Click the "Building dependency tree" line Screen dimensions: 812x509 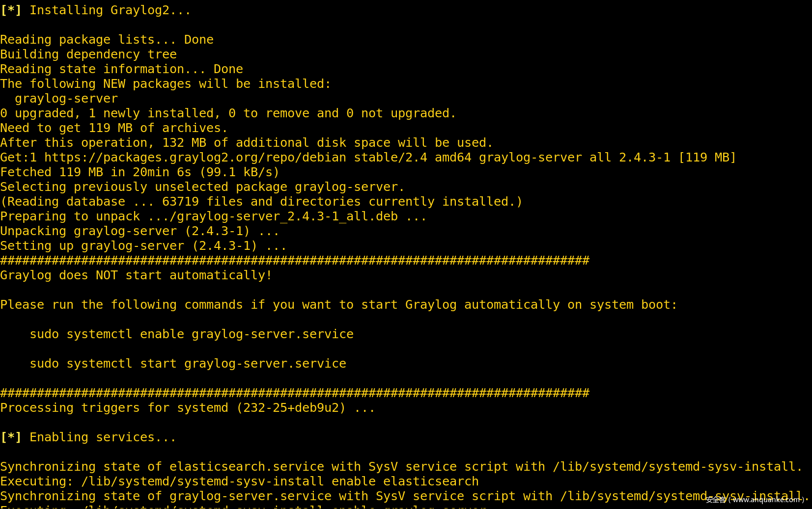[x=88, y=54]
